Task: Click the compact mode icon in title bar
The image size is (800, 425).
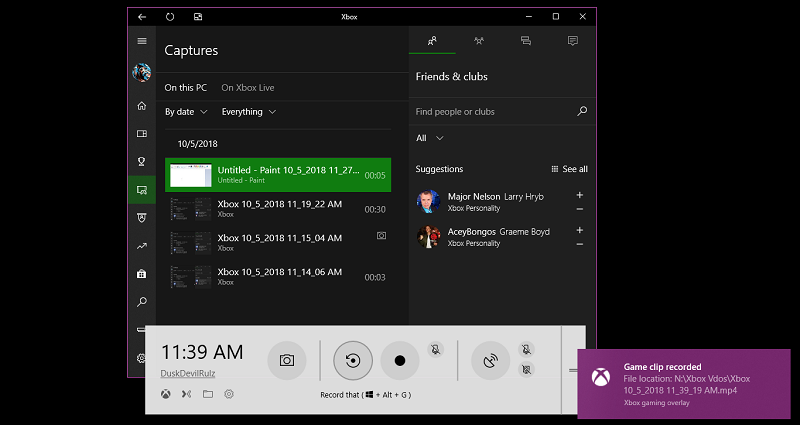Action: 198,17
